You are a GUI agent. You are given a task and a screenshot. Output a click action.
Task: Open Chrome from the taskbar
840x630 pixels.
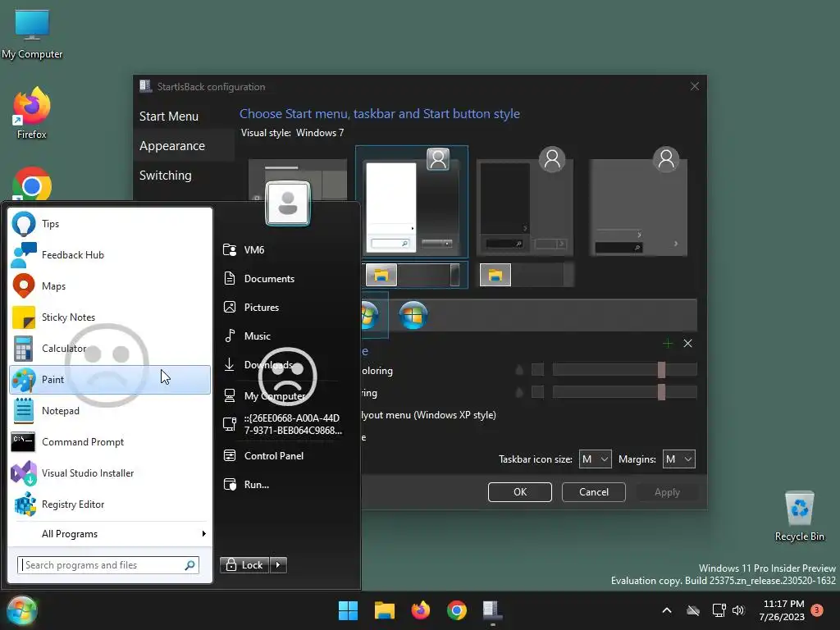(457, 610)
